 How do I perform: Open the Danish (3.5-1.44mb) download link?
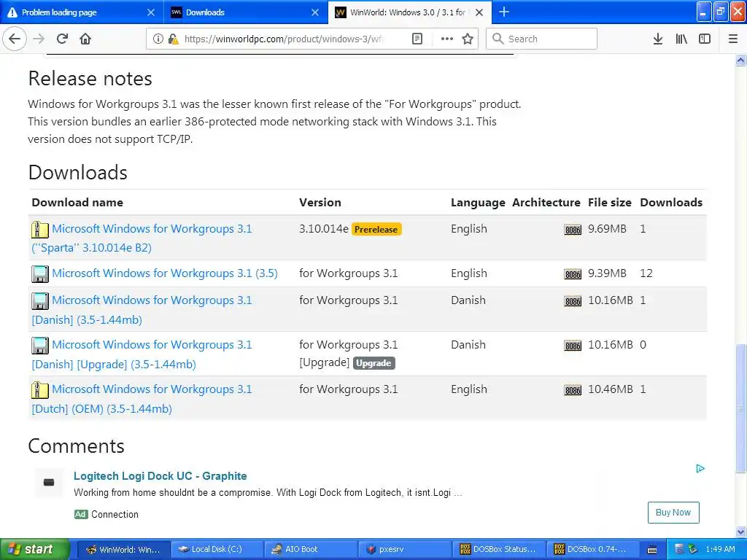142,310
